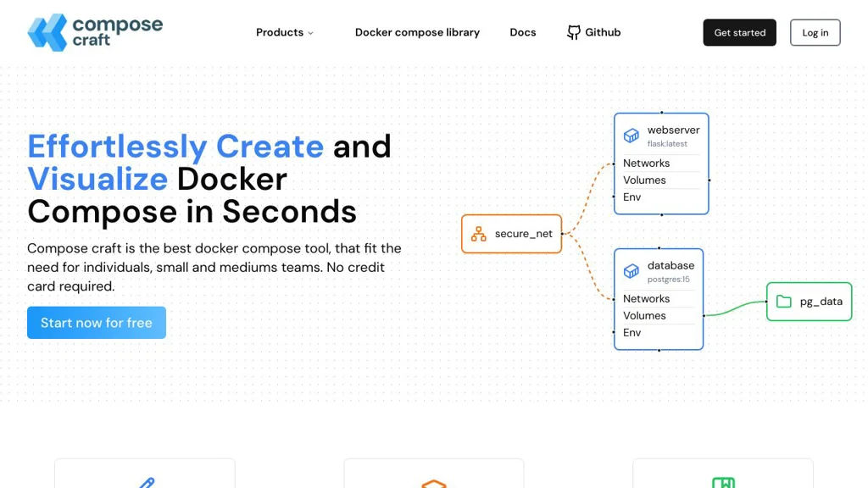The width and height of the screenshot is (868, 488).
Task: Click the Github octocat icon
Action: click(x=574, y=33)
